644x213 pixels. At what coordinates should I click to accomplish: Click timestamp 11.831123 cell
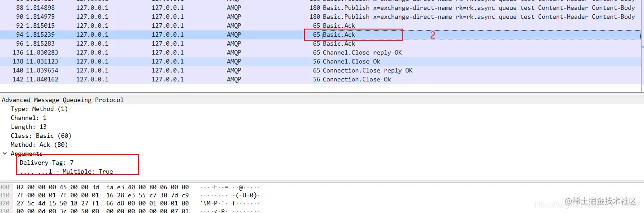(42, 61)
